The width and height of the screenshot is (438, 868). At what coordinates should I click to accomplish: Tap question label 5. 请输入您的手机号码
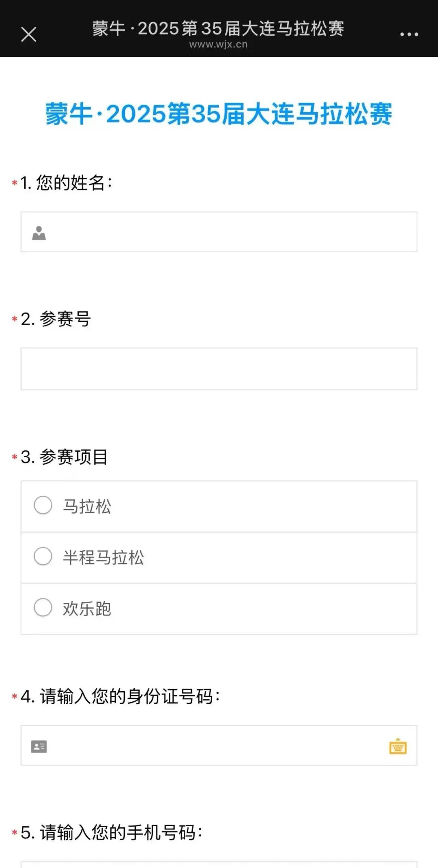(x=112, y=833)
